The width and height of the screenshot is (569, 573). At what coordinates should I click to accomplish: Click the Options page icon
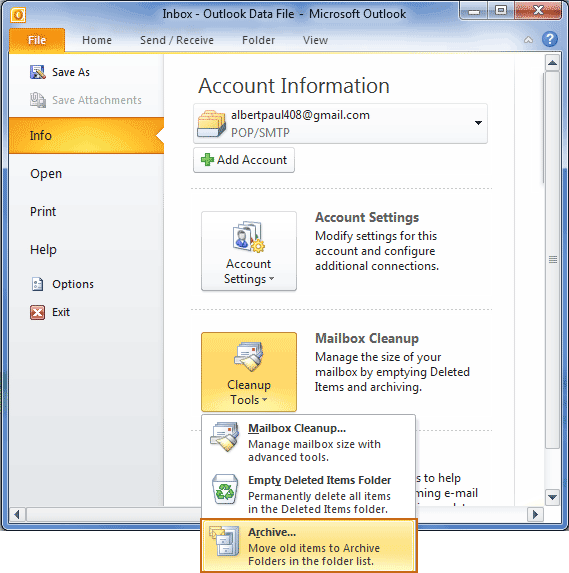[37, 284]
